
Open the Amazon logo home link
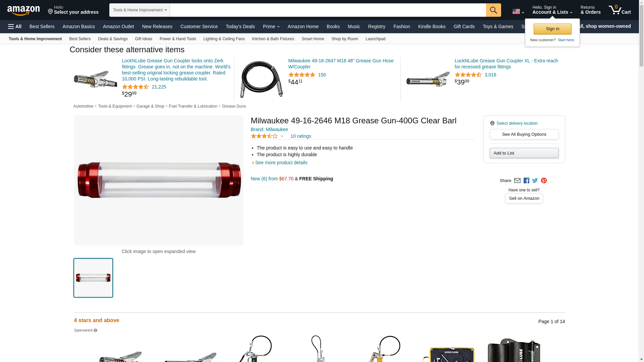[23, 10]
